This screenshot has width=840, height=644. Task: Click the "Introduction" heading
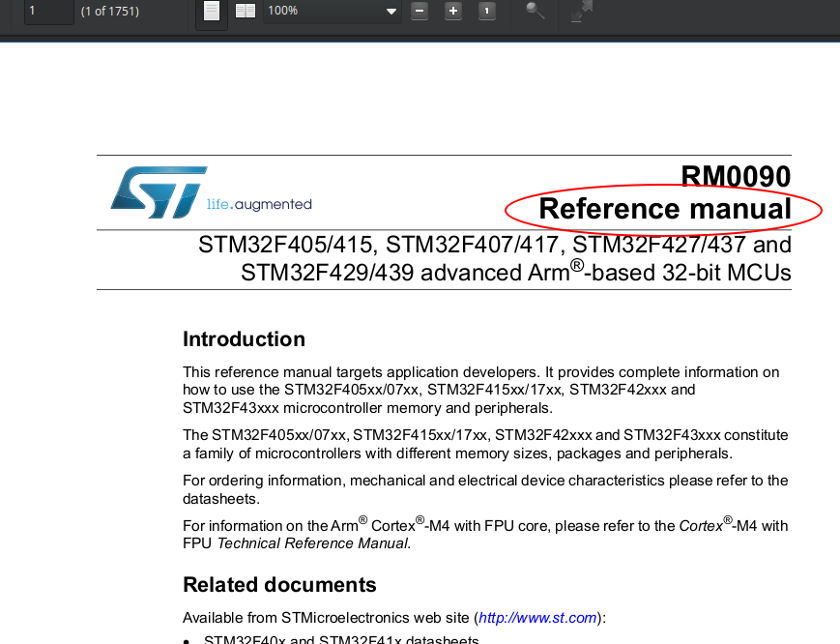244,338
